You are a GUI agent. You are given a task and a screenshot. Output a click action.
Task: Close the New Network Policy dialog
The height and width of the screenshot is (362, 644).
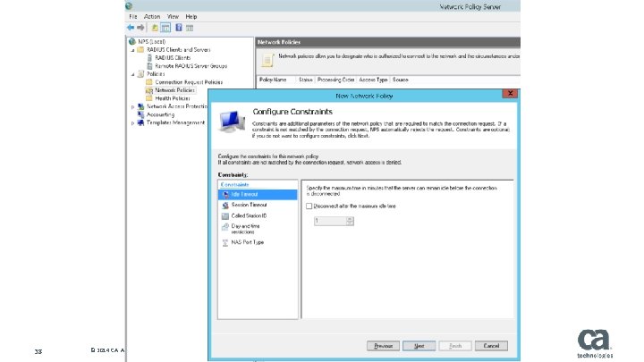coord(510,94)
